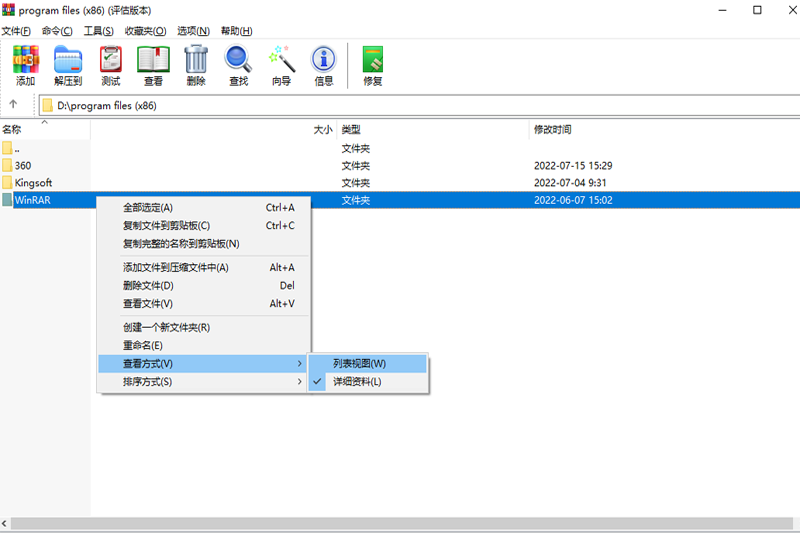Select the Kingsoft folder name

(33, 182)
